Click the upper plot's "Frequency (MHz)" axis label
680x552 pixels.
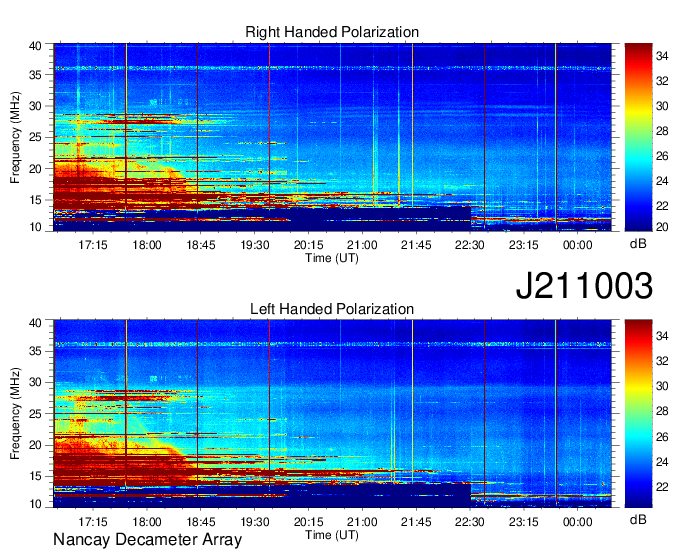pos(15,137)
